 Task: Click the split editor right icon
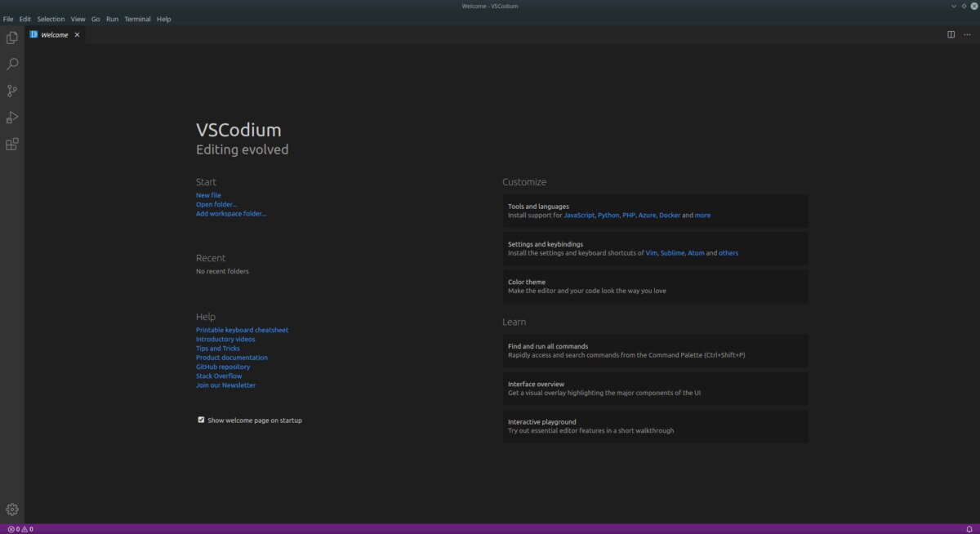click(951, 34)
